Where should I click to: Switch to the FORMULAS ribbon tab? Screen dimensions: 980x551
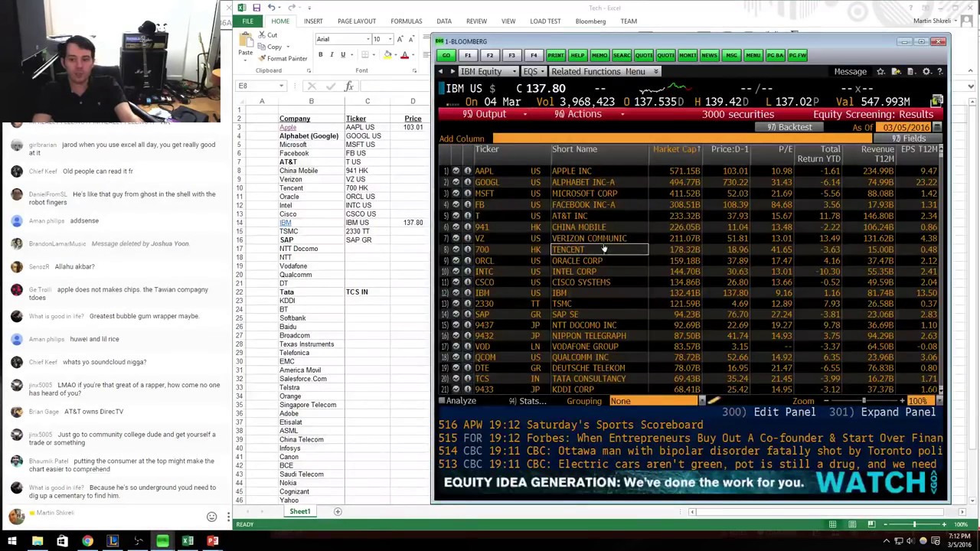coord(407,21)
